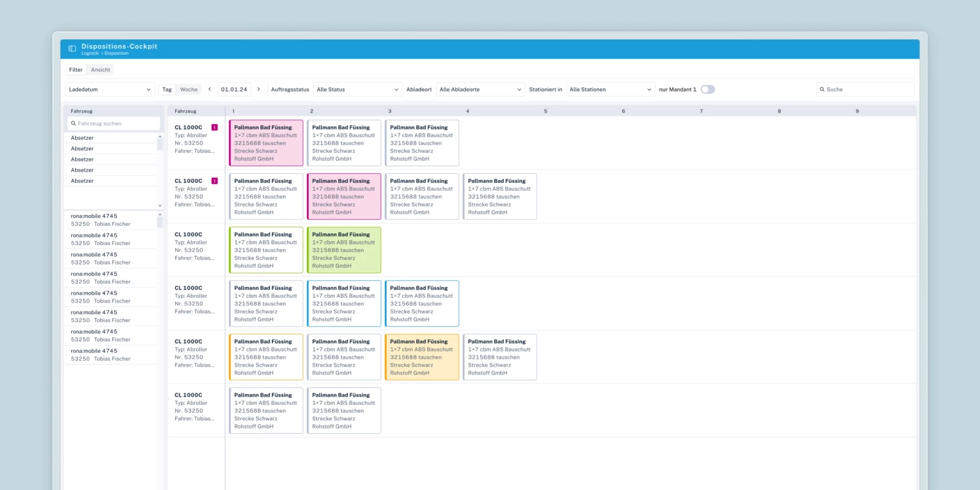
Task: Click scrollbar thumb of the rona:mobile list
Action: [x=160, y=221]
